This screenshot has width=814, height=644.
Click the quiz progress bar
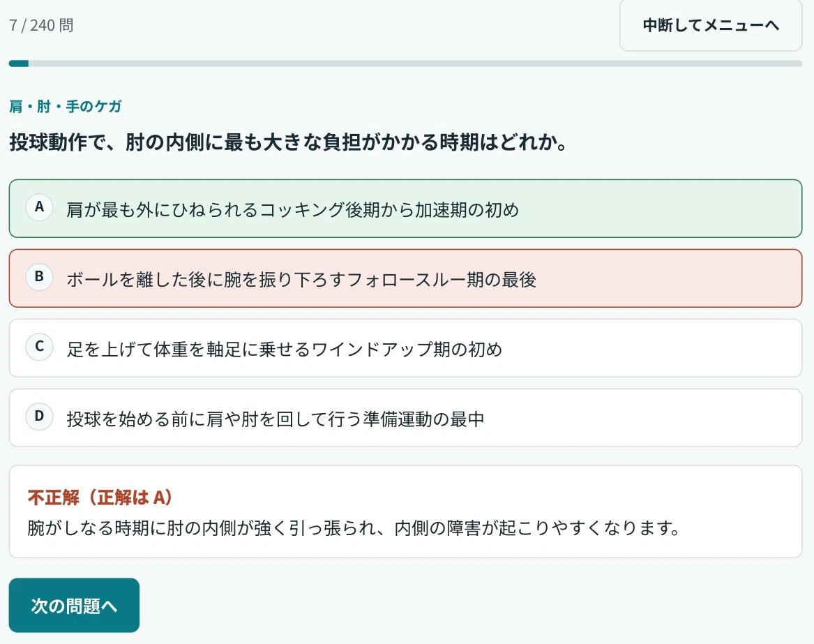(x=405, y=63)
